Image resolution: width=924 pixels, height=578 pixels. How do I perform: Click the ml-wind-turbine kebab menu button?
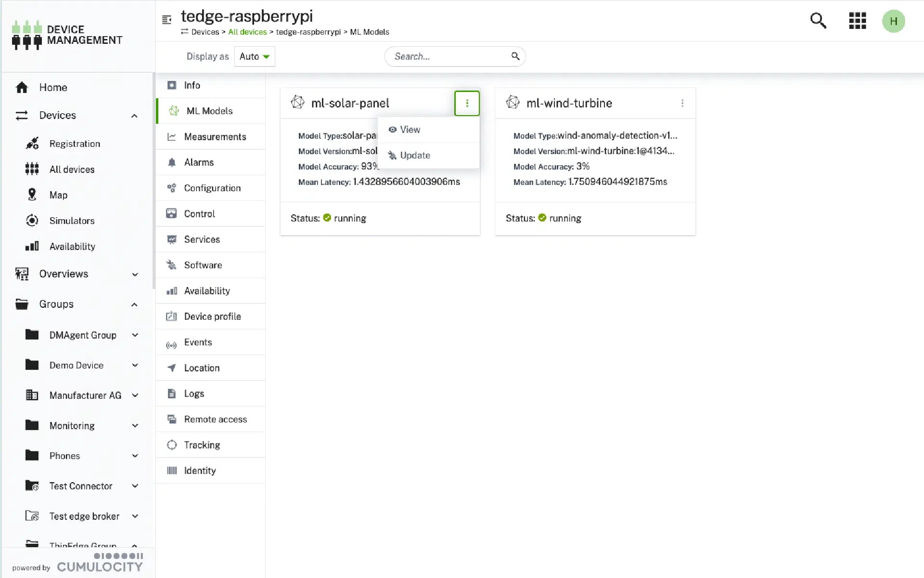tap(682, 103)
